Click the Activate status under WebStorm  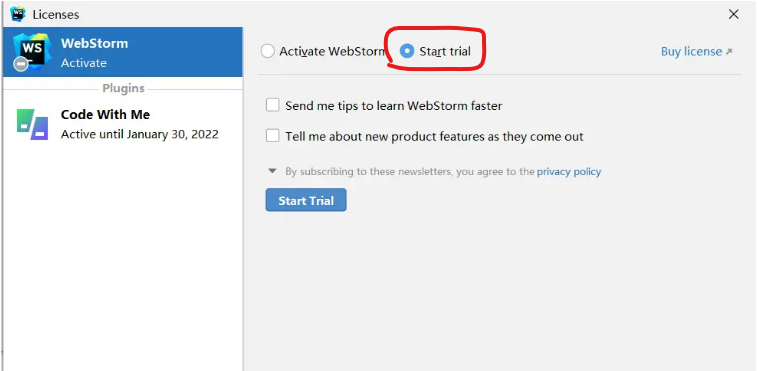84,63
